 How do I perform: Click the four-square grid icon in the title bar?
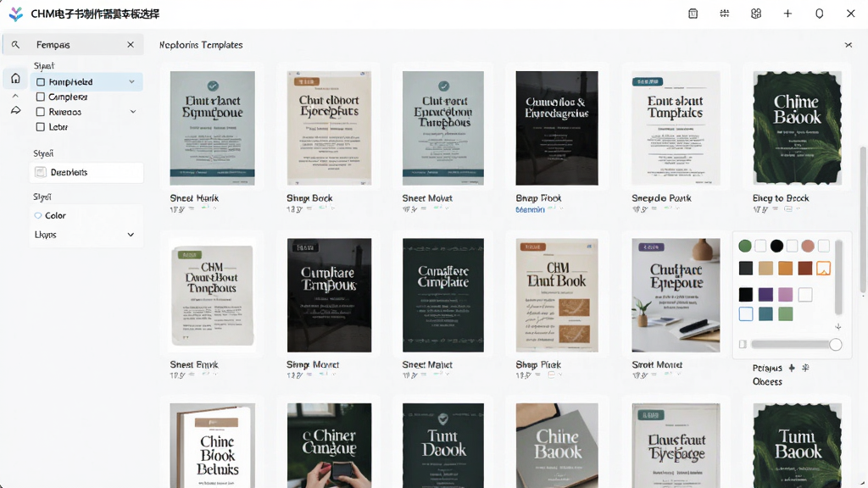coord(756,14)
